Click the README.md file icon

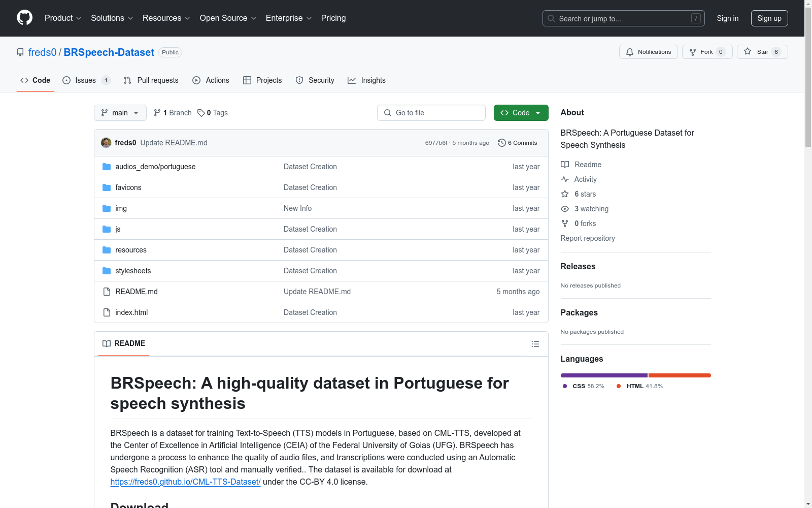[107, 292]
